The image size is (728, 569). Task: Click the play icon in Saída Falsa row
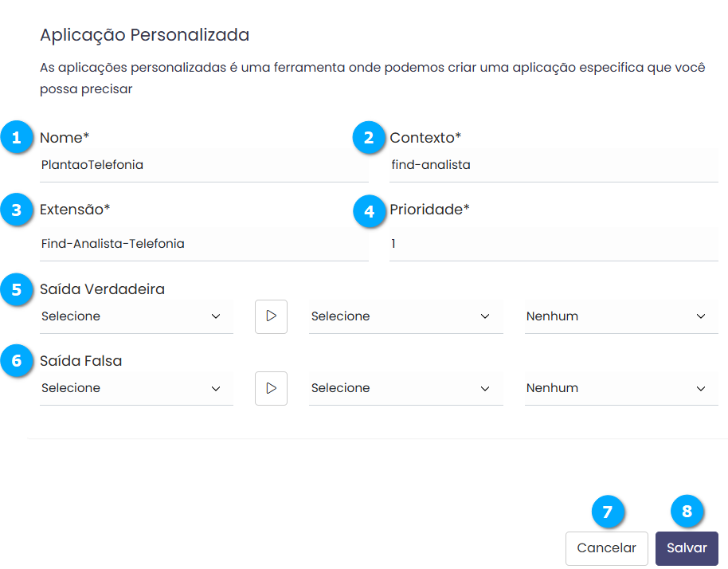[x=271, y=388]
